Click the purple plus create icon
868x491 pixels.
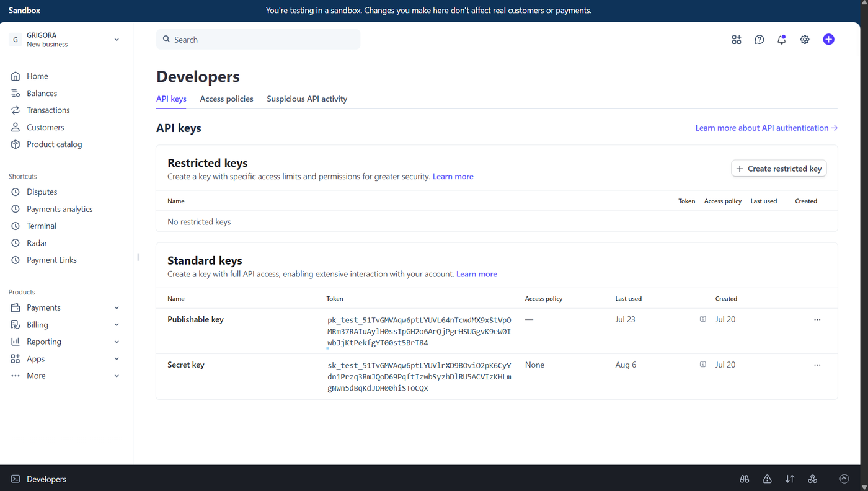coord(828,39)
